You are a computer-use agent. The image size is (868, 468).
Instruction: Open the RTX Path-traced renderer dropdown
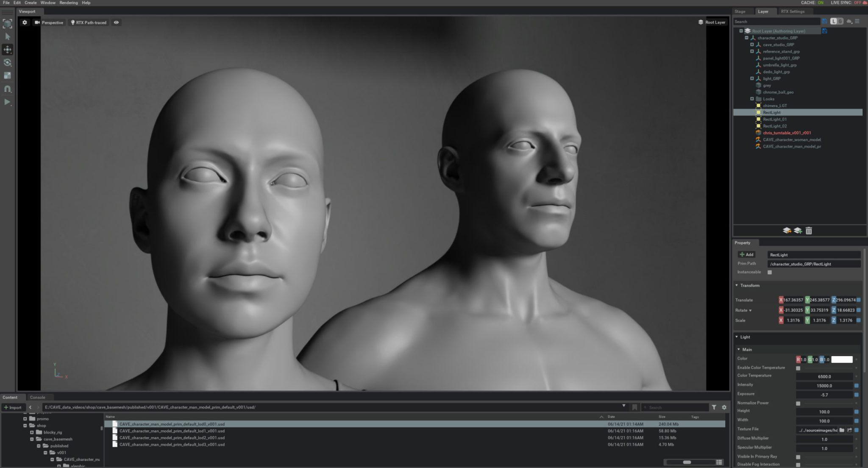click(x=89, y=22)
